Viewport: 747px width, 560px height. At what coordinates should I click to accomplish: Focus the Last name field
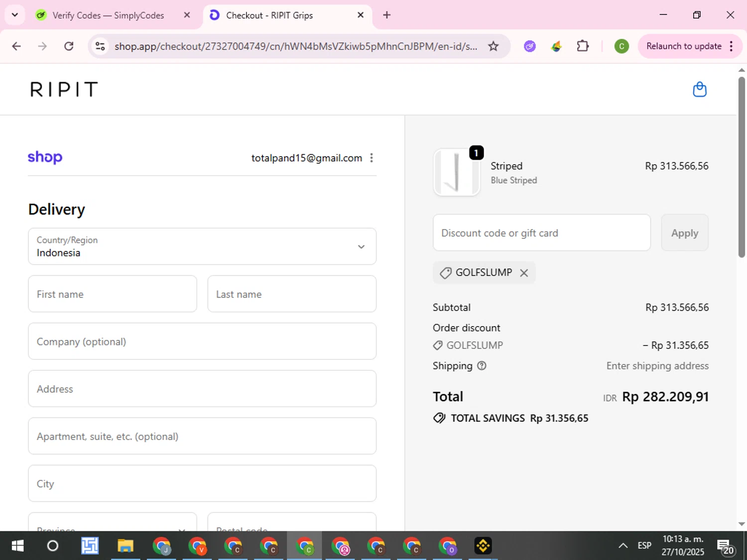coord(292,294)
